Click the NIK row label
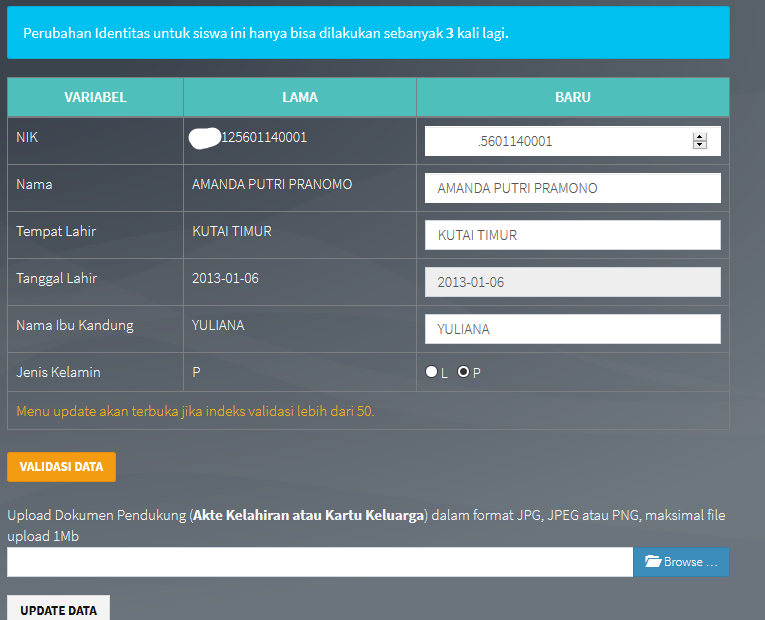The height and width of the screenshot is (620, 765). (x=27, y=138)
